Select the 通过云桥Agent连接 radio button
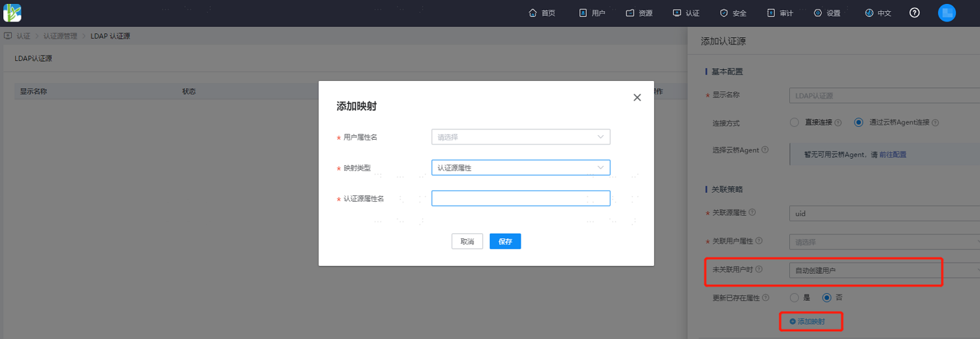The height and width of the screenshot is (339, 980). pyautogui.click(x=858, y=122)
